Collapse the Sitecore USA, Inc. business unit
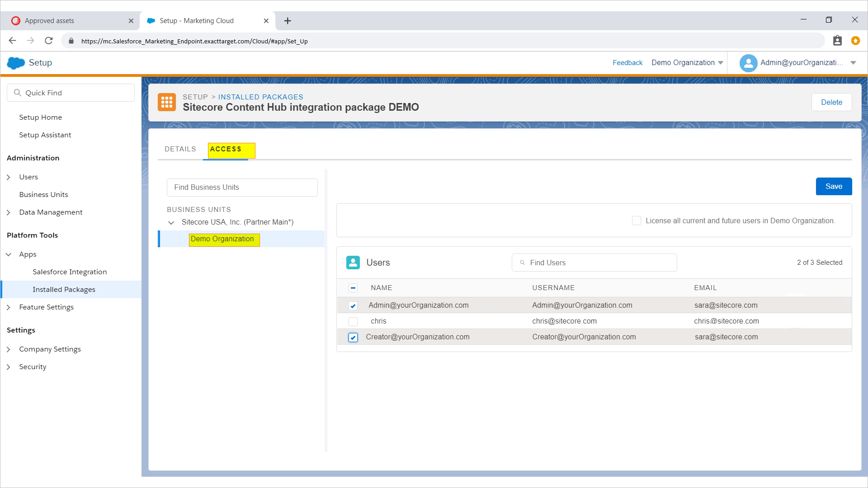 [x=171, y=222]
